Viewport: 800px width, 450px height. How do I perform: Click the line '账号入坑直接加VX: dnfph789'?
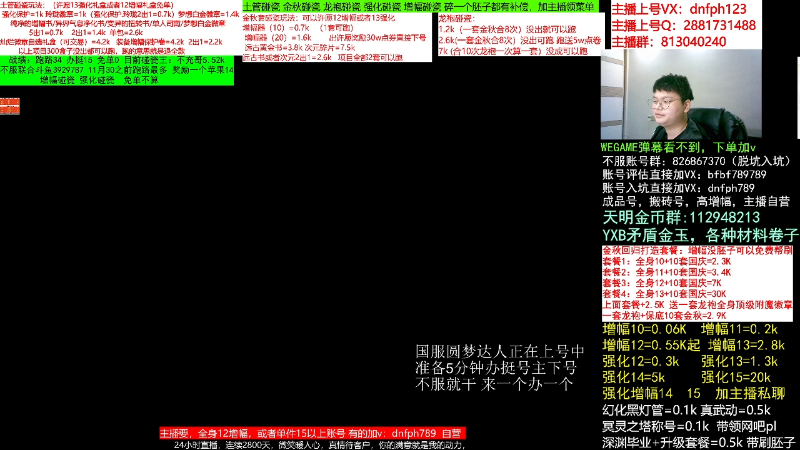click(678, 188)
